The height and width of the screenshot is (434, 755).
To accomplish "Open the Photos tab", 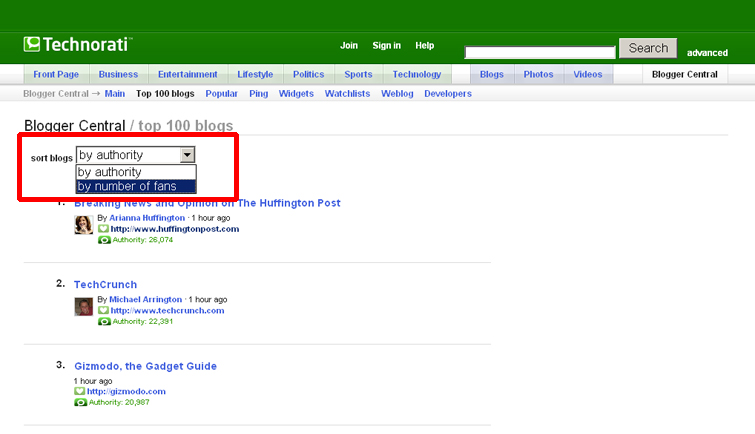I will 538,74.
